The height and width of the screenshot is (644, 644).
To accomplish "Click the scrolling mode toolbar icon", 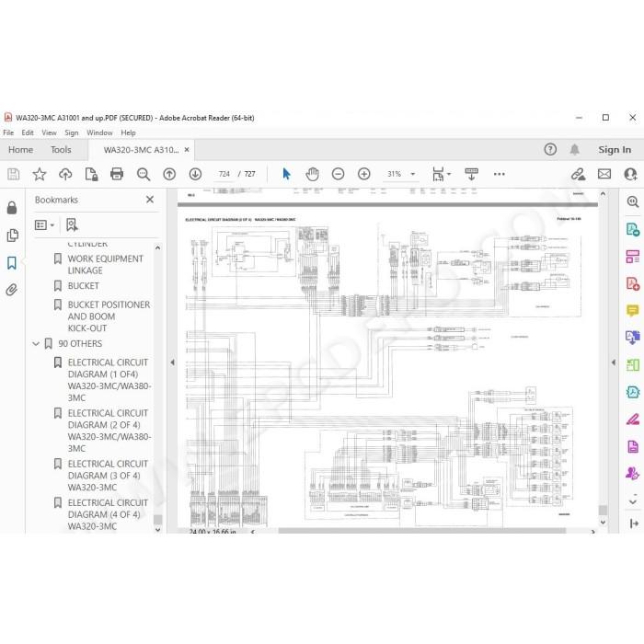I will (471, 174).
